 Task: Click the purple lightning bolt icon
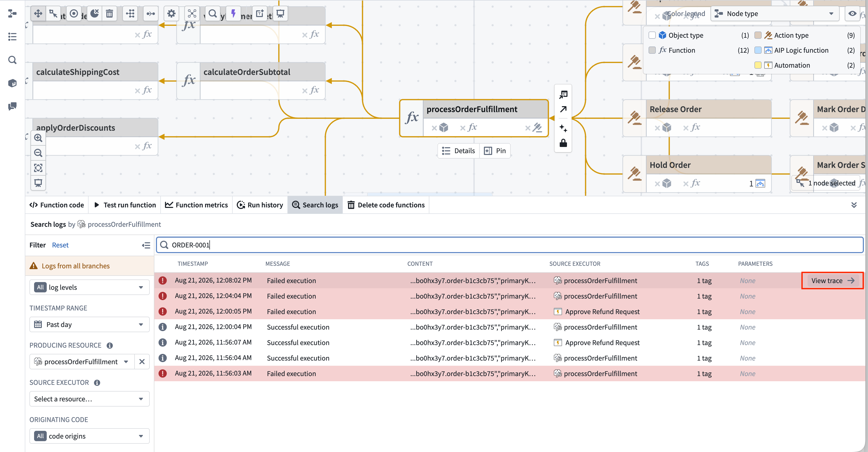pyautogui.click(x=233, y=13)
